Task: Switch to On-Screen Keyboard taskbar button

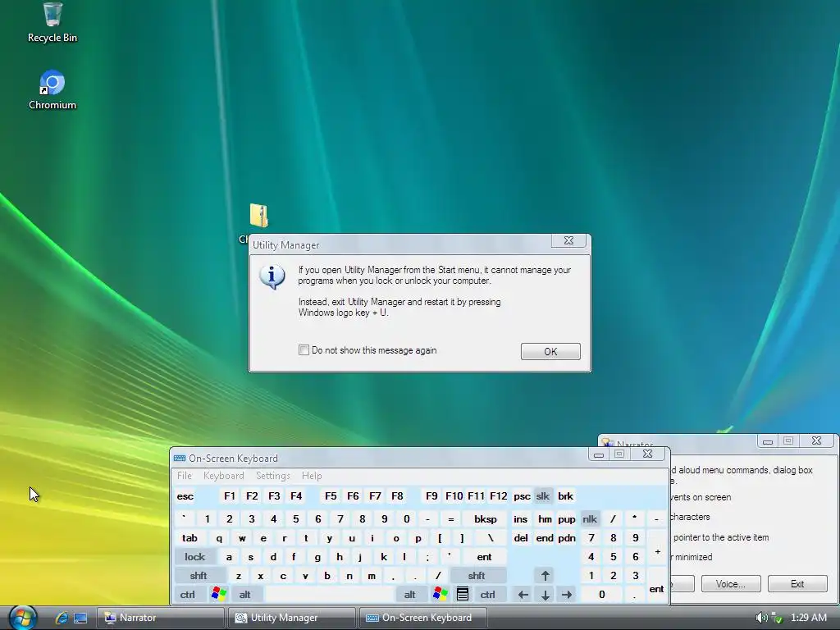Action: pyautogui.click(x=423, y=618)
